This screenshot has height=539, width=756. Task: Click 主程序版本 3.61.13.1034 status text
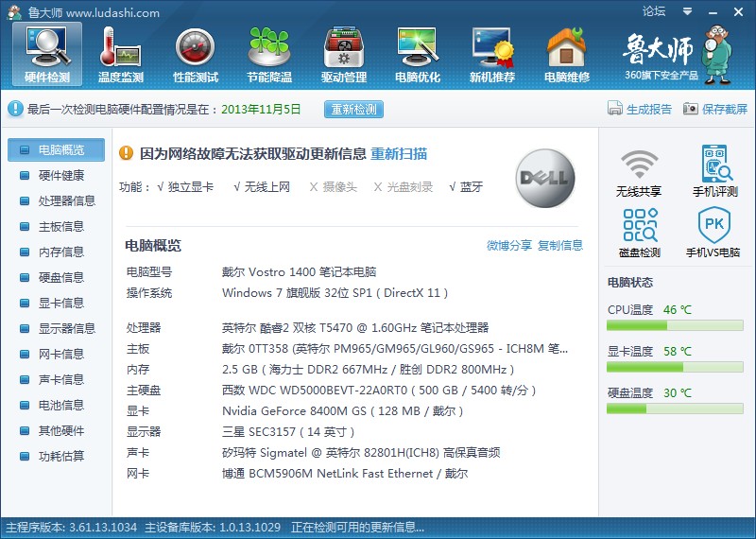72,527
